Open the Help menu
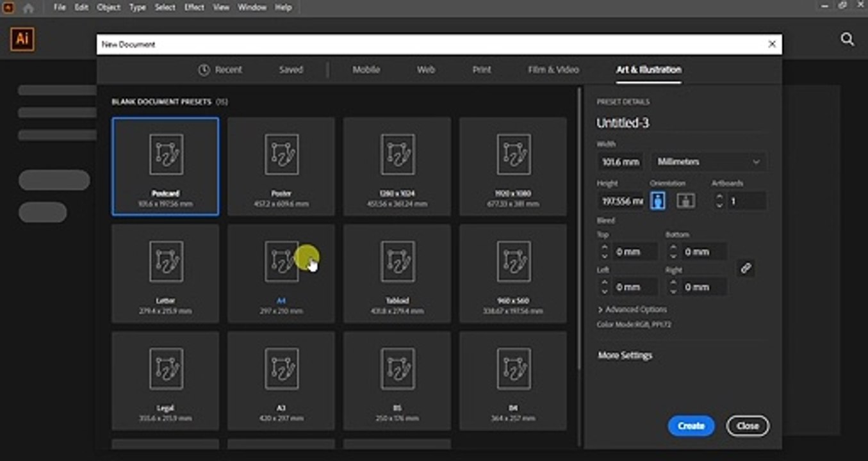The width and height of the screenshot is (868, 461). [x=283, y=8]
